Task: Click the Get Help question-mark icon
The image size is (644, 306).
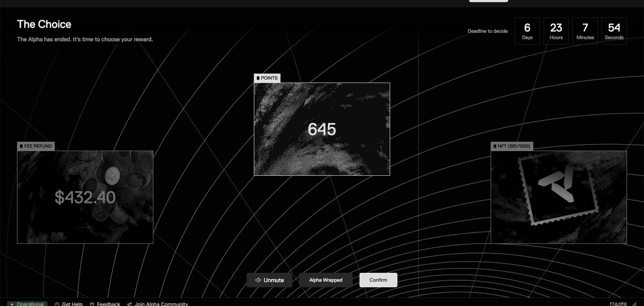Action: coord(57,304)
